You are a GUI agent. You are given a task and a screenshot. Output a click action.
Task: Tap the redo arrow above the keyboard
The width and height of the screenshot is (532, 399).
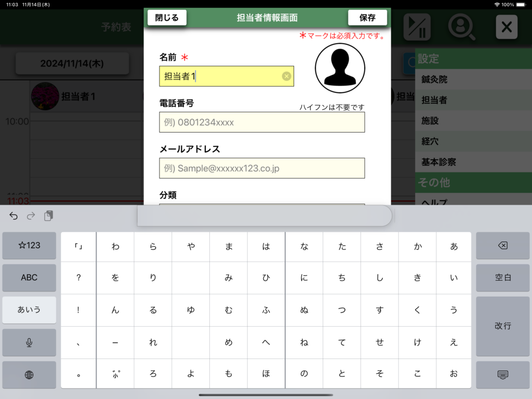31,216
